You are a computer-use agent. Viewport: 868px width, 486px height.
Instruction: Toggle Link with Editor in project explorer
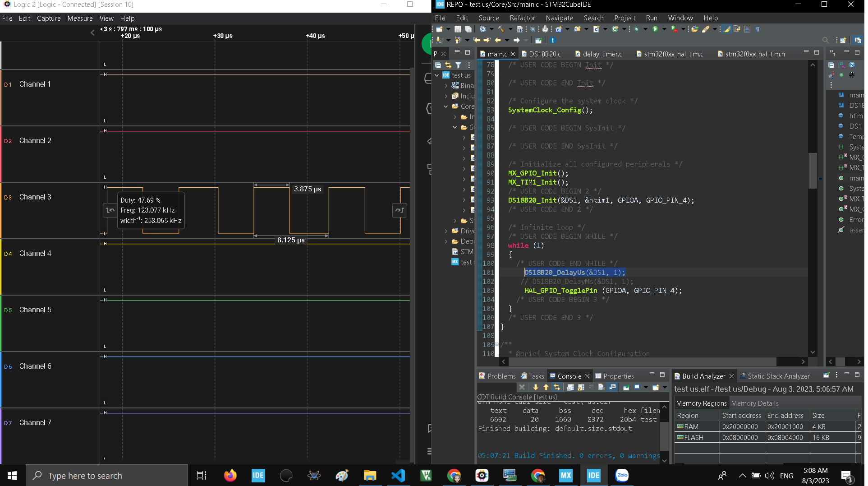448,65
